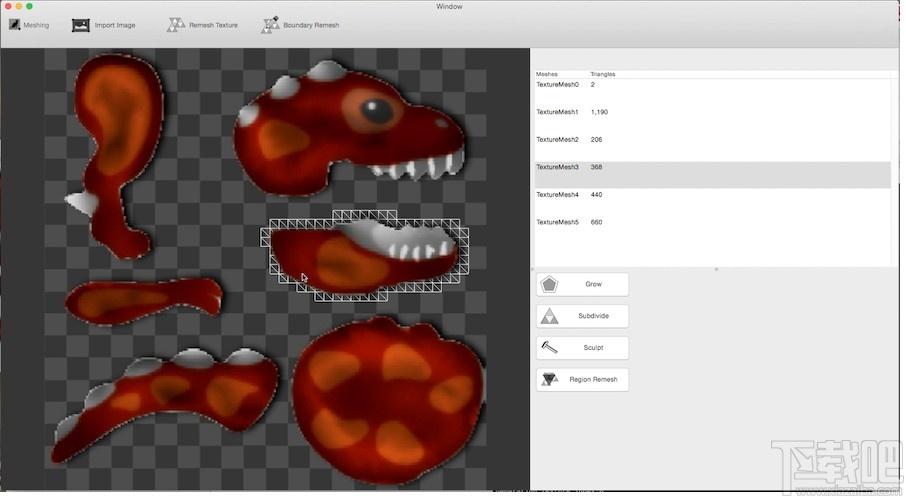
Task: Select the Meshing toolbar icon
Action: pyautogui.click(x=14, y=25)
